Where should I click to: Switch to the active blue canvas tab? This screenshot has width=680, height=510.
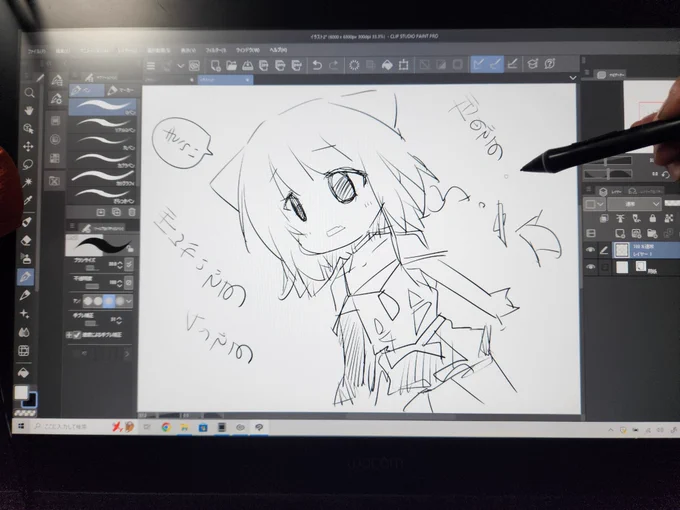click(226, 80)
